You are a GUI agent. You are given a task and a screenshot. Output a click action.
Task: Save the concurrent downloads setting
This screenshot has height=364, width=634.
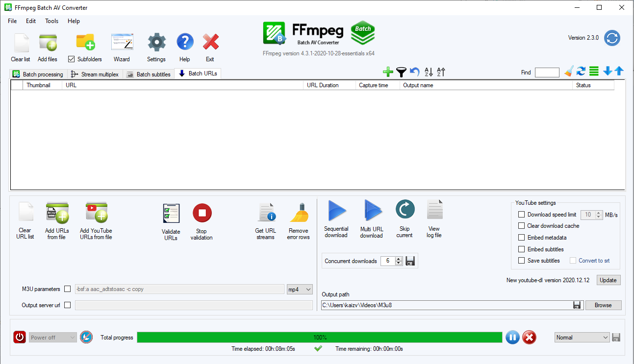click(x=410, y=261)
